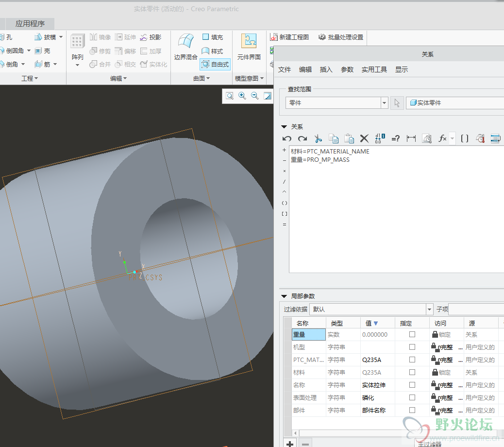This screenshot has height=447, width=504.
Task: Click the 磷化 value cell
Action: (378, 398)
